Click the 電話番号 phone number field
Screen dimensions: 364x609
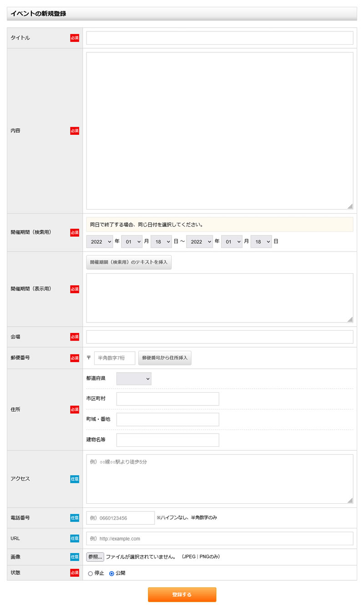click(x=120, y=517)
